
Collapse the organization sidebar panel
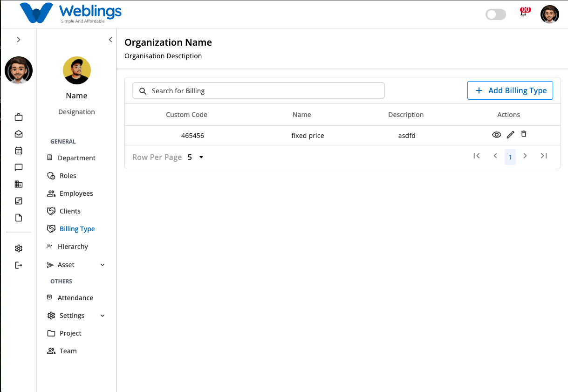pos(110,40)
